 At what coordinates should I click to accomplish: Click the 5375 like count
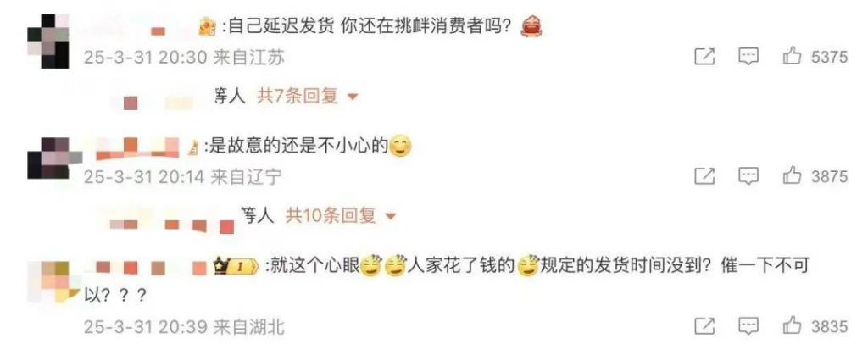[x=829, y=57]
